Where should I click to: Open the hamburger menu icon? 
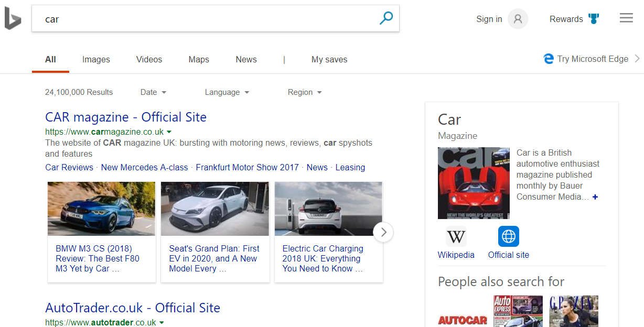pyautogui.click(x=626, y=18)
